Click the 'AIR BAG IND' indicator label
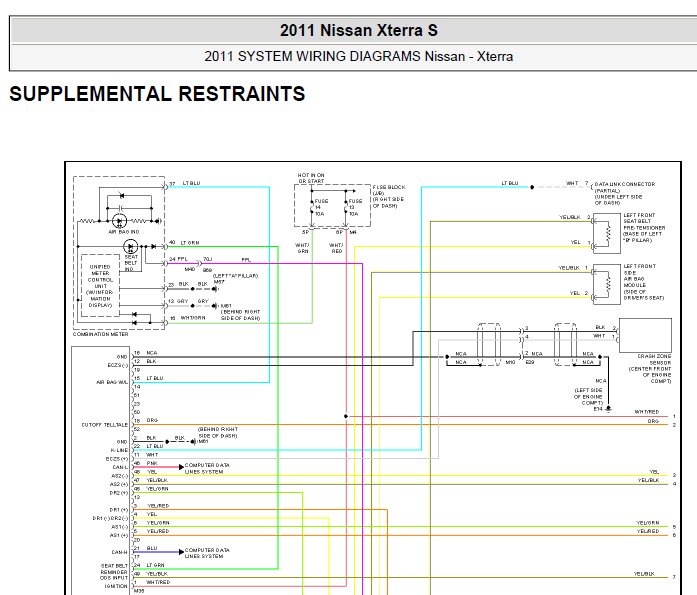The image size is (697, 595). point(124,232)
